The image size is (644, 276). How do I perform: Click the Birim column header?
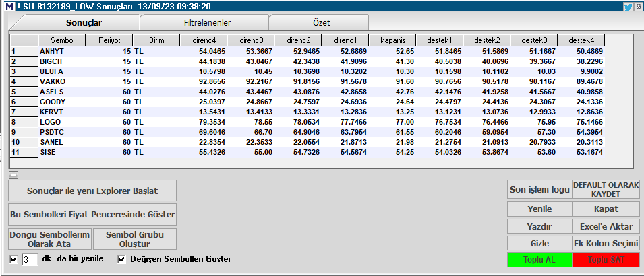pos(156,40)
